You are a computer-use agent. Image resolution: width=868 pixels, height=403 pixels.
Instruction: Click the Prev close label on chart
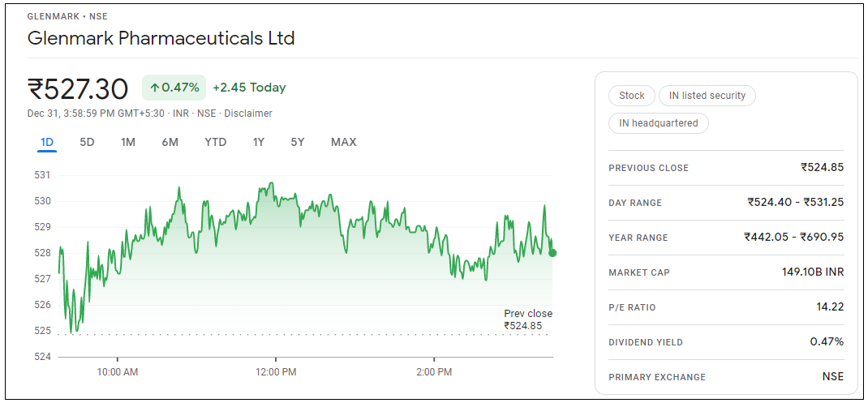(528, 314)
